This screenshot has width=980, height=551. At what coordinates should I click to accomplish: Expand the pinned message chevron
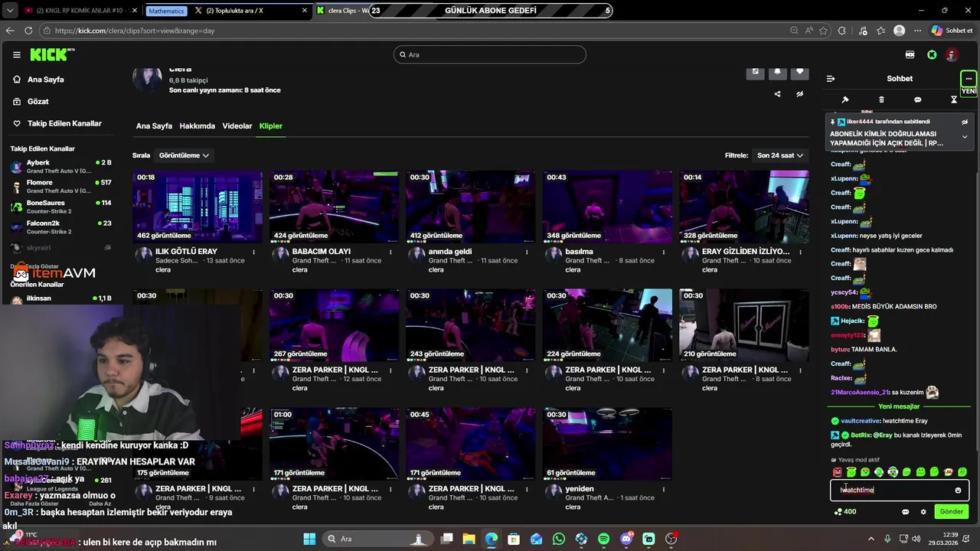tap(965, 137)
